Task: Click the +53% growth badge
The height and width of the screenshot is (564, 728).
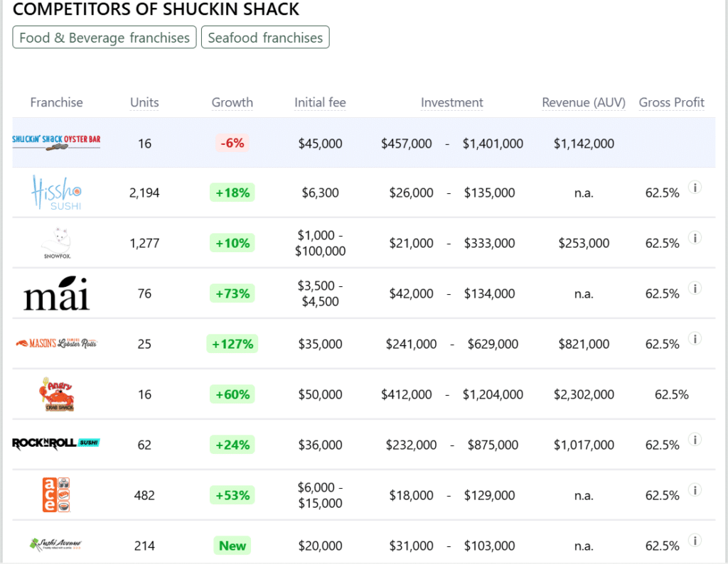Action: click(x=232, y=495)
